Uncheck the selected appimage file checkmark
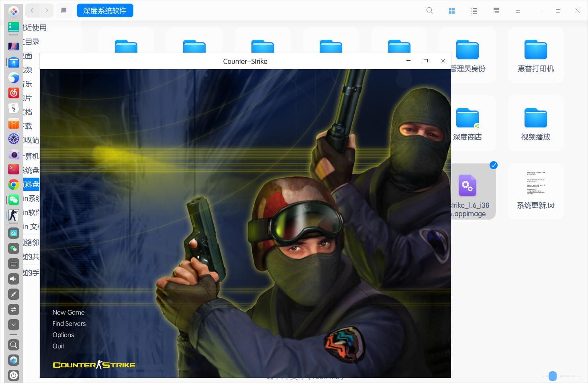588x383 pixels. point(494,165)
